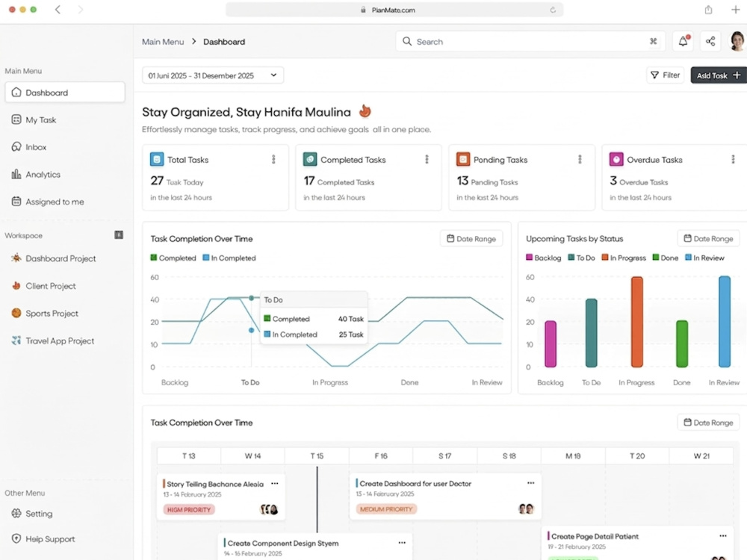
Task: Click the blue In Review bar
Action: [x=725, y=321]
